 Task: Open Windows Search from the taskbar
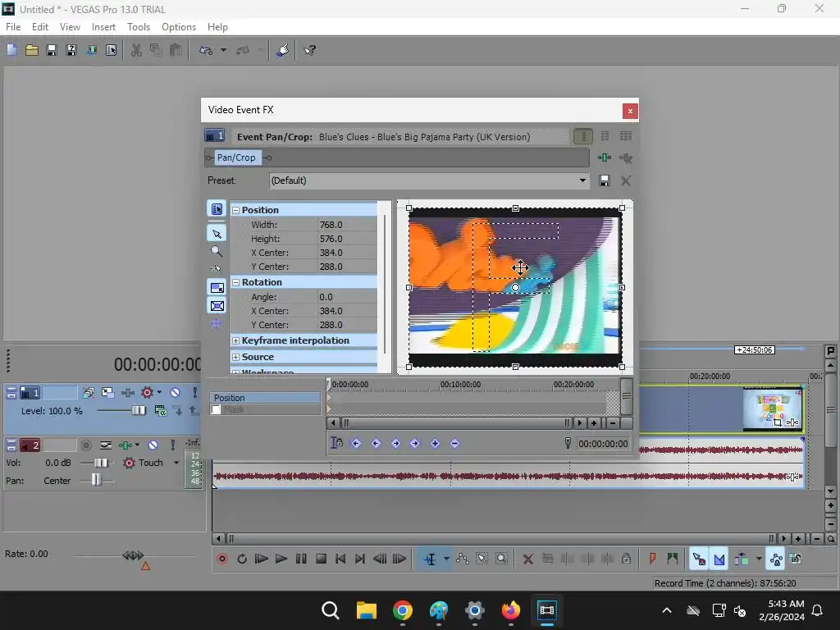(330, 610)
